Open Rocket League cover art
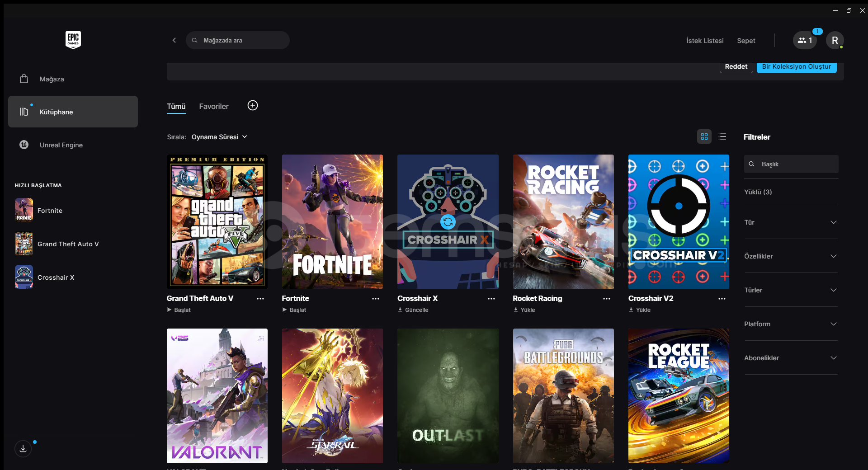Screen dimensions: 868x470 679,396
